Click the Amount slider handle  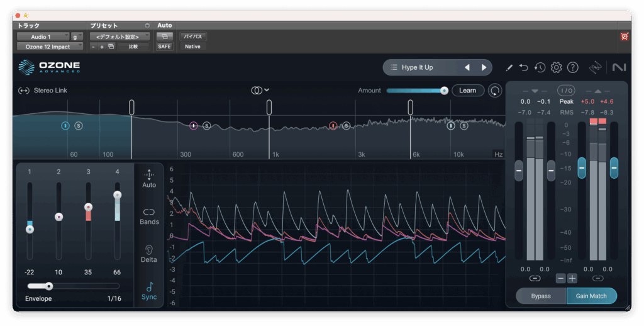pyautogui.click(x=444, y=91)
